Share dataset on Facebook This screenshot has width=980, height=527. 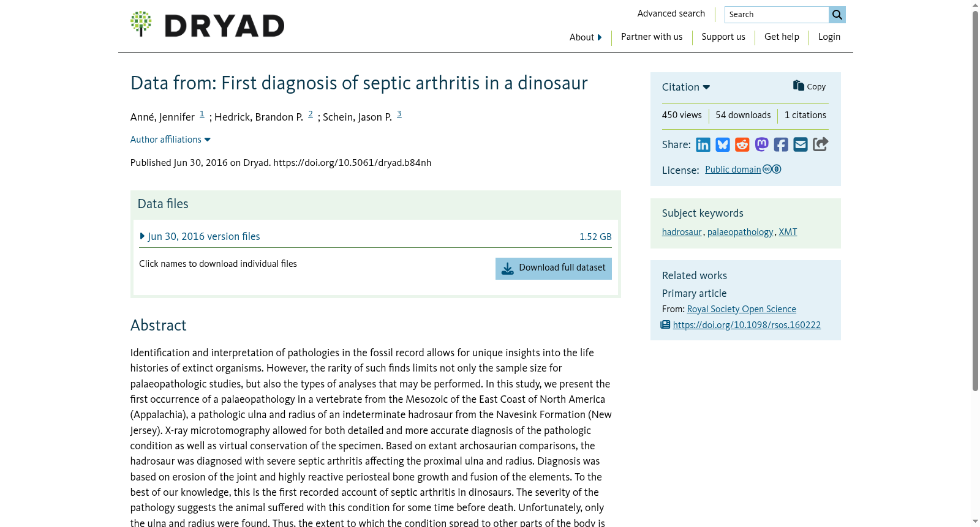pyautogui.click(x=781, y=144)
